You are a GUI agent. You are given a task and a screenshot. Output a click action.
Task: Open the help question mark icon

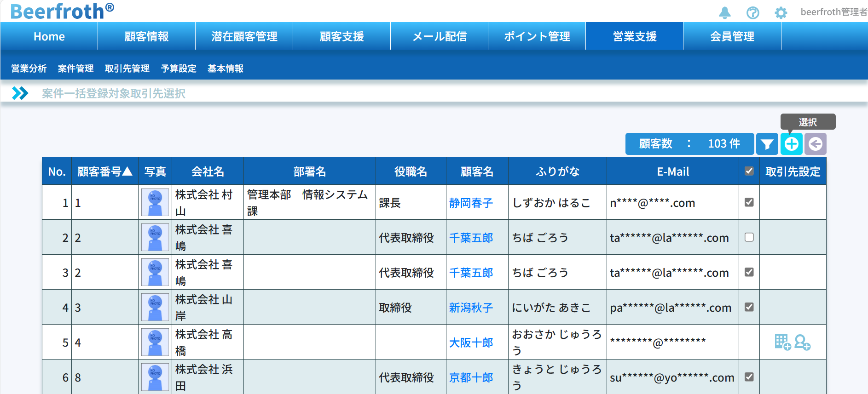point(752,13)
